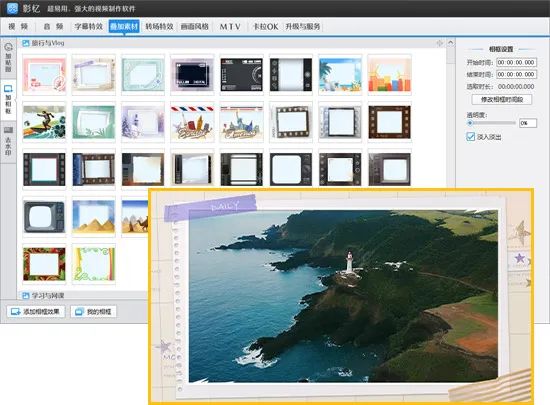Choose the surfer wave frame thumbnail
The image size is (550, 405).
coord(44,122)
